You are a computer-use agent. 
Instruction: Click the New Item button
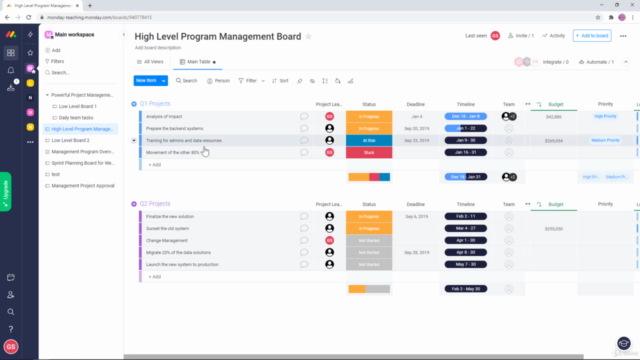click(x=146, y=81)
